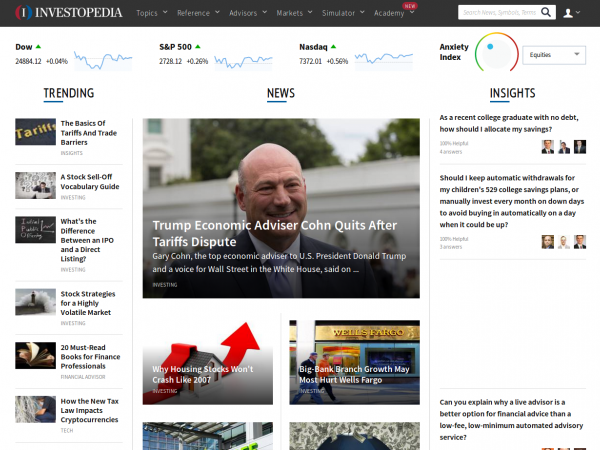Screen dimensions: 600x450
Task: Open Why Housing Stocks Won't Crash Like 2007
Action: (203, 374)
